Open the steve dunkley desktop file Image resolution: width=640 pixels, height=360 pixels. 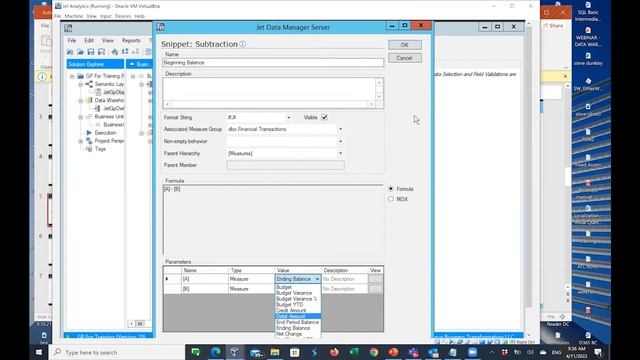[588, 59]
